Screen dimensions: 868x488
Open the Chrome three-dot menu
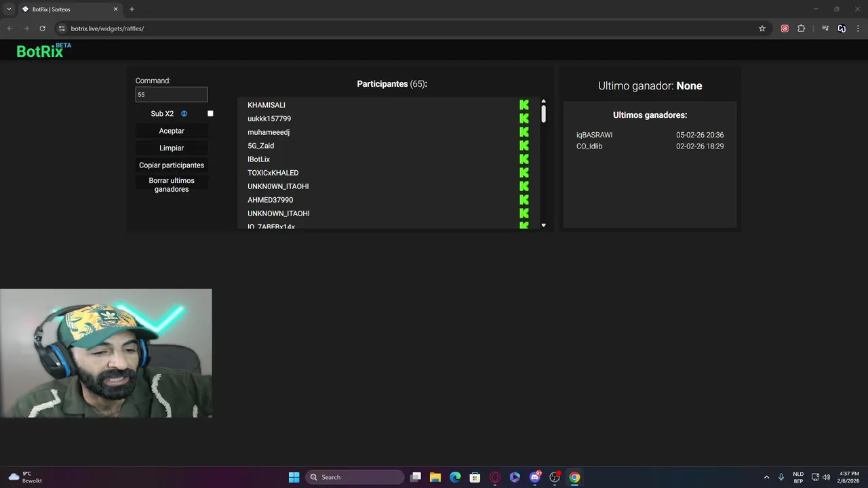859,28
